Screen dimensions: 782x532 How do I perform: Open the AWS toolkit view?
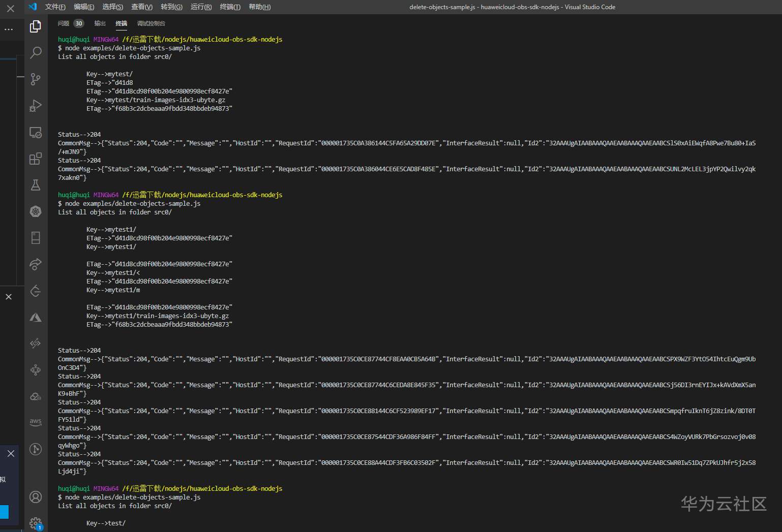(x=36, y=422)
